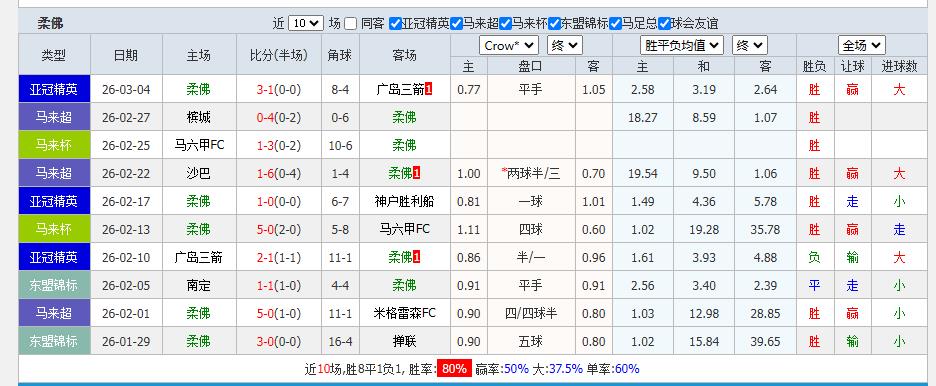Click the 80% win rate badge

(454, 369)
